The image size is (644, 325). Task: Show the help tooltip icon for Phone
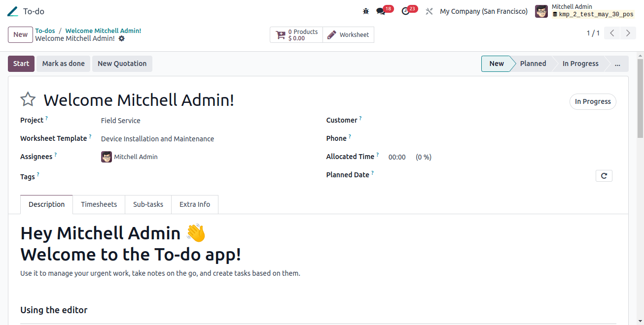coord(350,136)
